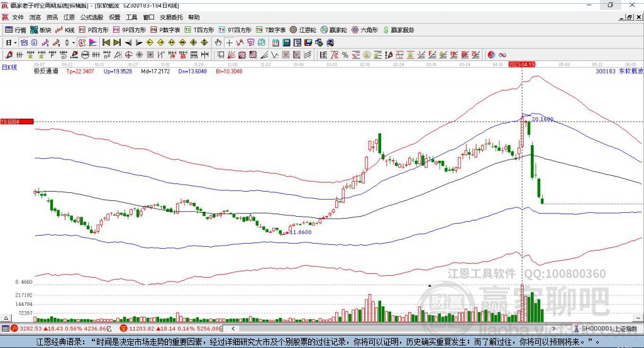Open the T四方形 tool
This screenshot has height=348, width=644.
pyautogui.click(x=199, y=30)
